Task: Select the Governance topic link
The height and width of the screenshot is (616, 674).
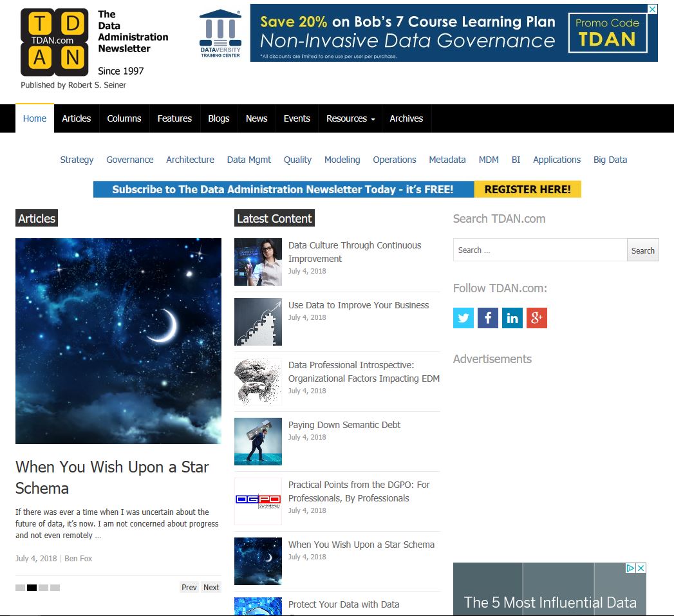Action: click(x=130, y=160)
